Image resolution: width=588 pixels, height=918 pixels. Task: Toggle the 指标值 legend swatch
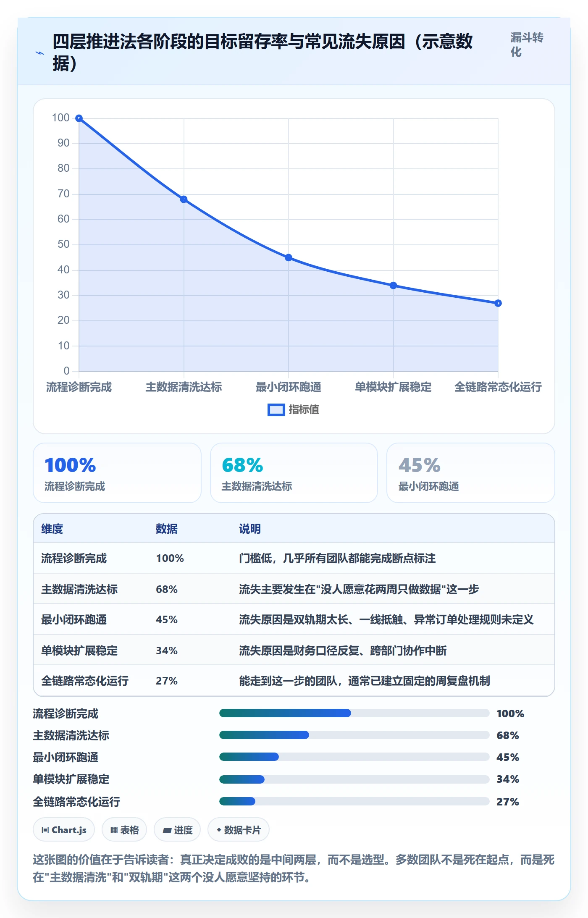pyautogui.click(x=276, y=409)
